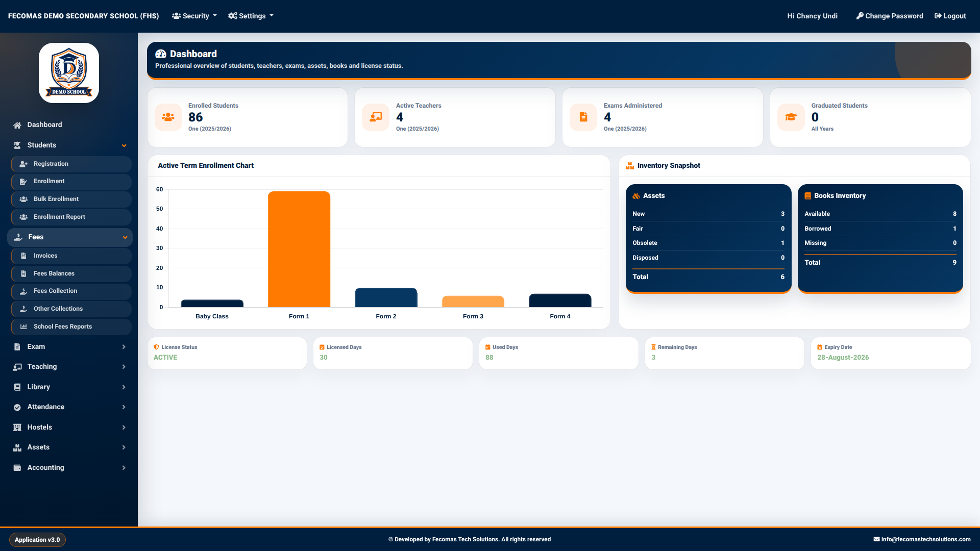Click the school logo in sidebar
Screen dimensions: 980x551
point(69,73)
